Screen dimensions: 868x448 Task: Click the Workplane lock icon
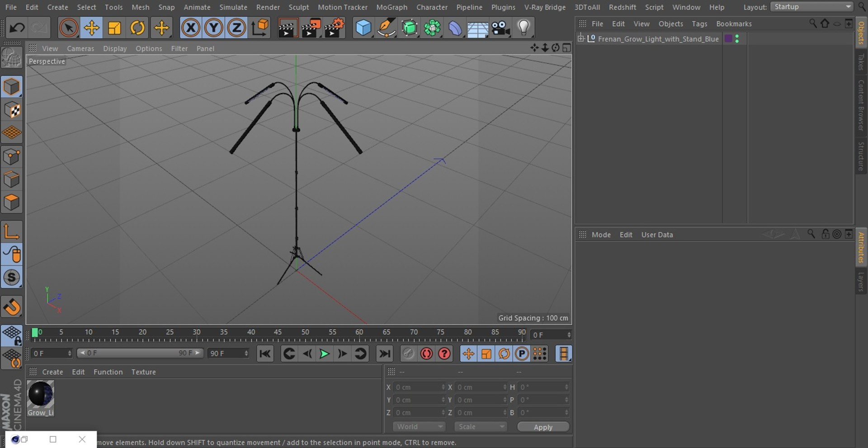pos(12,335)
